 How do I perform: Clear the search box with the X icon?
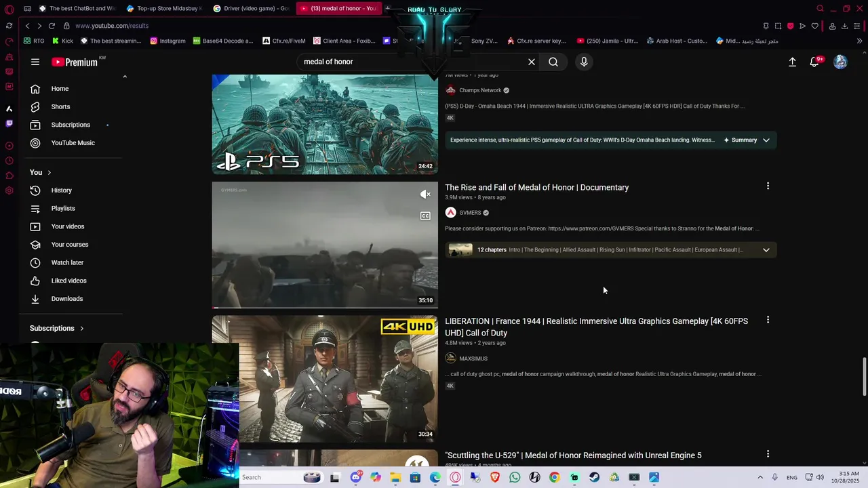click(x=532, y=62)
